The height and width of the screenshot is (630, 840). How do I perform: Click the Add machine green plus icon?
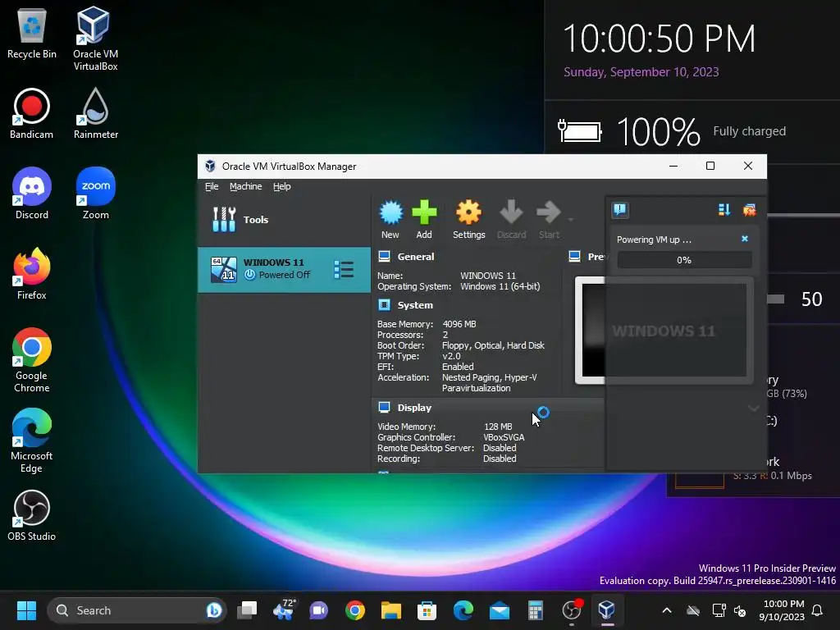click(424, 212)
